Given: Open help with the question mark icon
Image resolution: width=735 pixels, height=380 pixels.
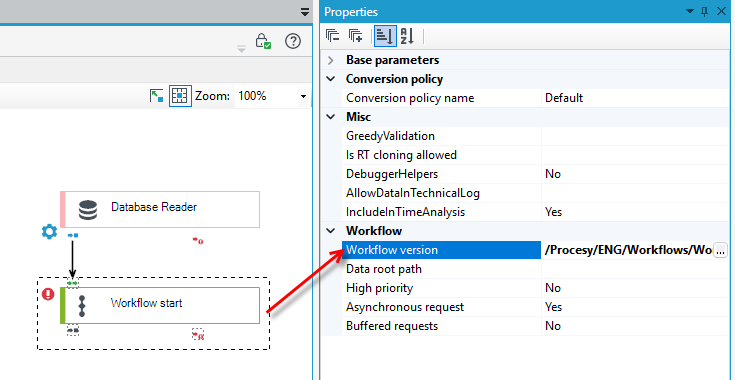Looking at the screenshot, I should (293, 41).
